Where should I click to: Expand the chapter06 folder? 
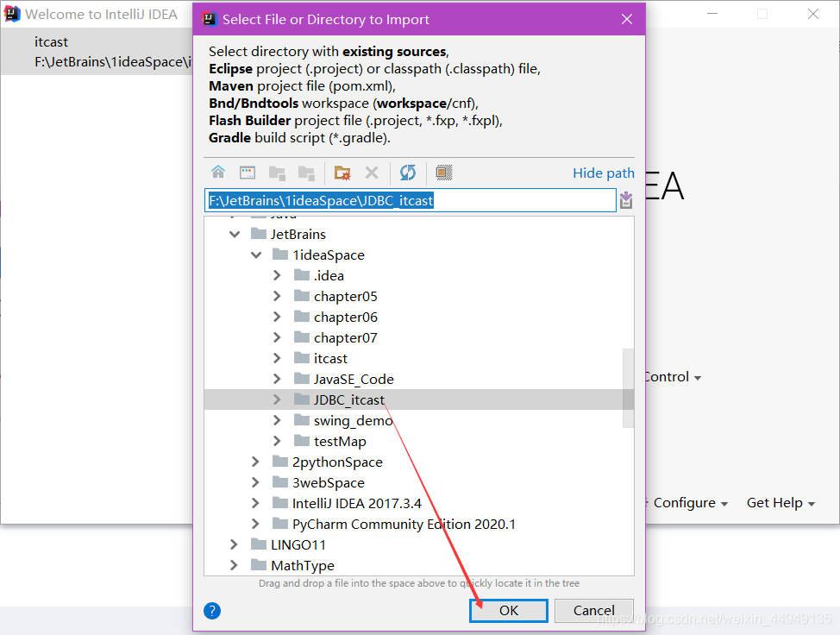click(x=277, y=317)
